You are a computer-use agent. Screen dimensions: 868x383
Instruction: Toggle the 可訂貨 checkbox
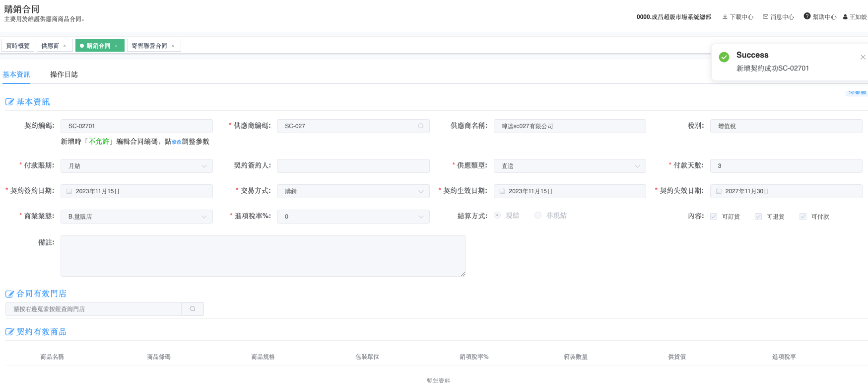(714, 217)
